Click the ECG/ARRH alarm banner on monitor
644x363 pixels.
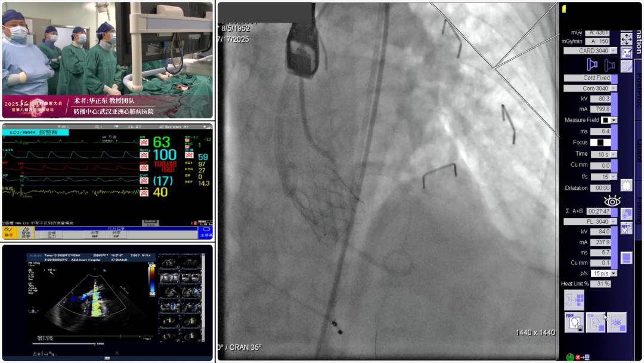[35, 133]
